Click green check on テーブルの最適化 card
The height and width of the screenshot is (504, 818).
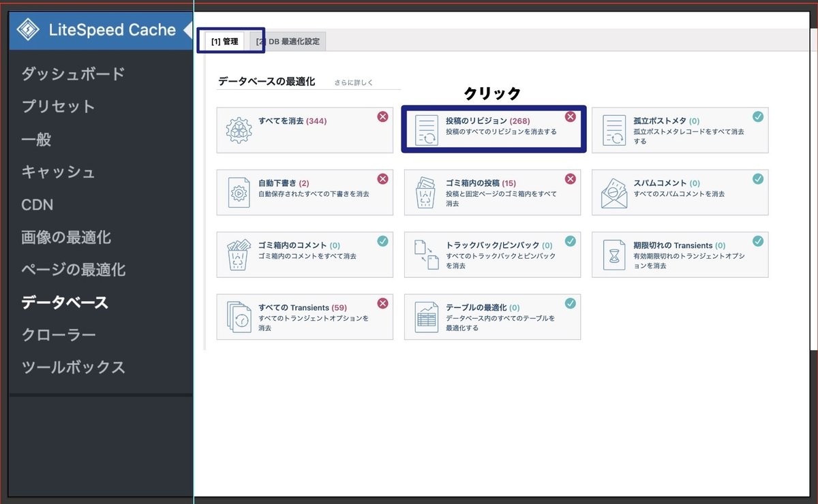(571, 303)
